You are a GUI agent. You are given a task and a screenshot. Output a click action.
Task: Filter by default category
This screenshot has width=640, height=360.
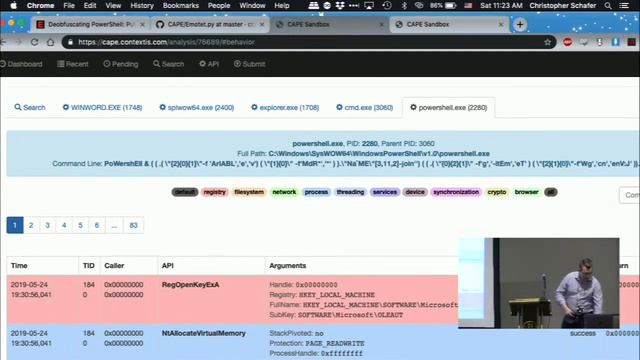185,192
